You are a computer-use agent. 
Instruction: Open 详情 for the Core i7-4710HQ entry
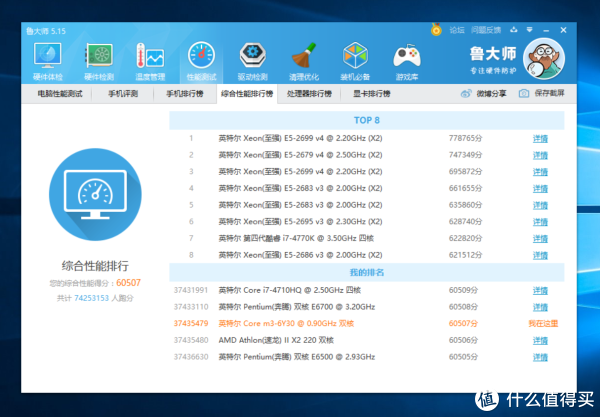[x=540, y=291]
